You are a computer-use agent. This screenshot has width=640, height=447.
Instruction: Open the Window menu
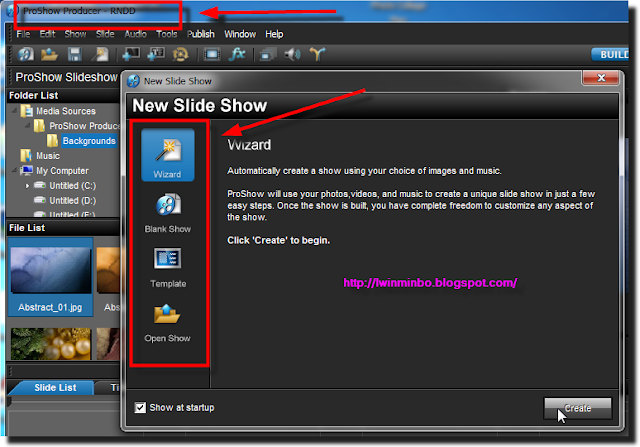point(240,34)
